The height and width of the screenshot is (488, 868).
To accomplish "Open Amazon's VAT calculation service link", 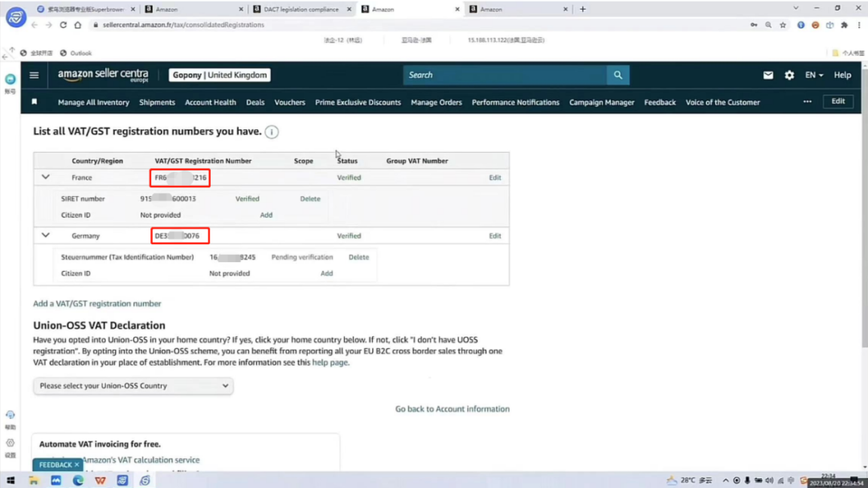I will click(x=141, y=460).
